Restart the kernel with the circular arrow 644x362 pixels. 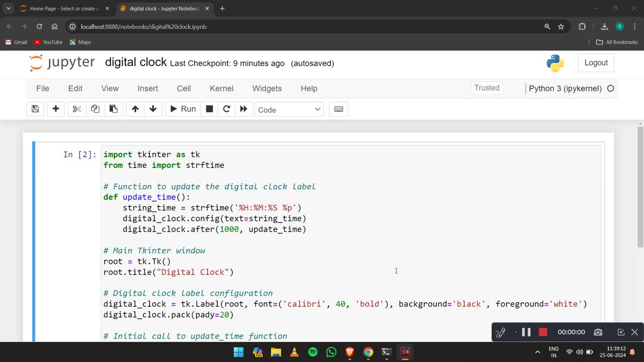226,109
